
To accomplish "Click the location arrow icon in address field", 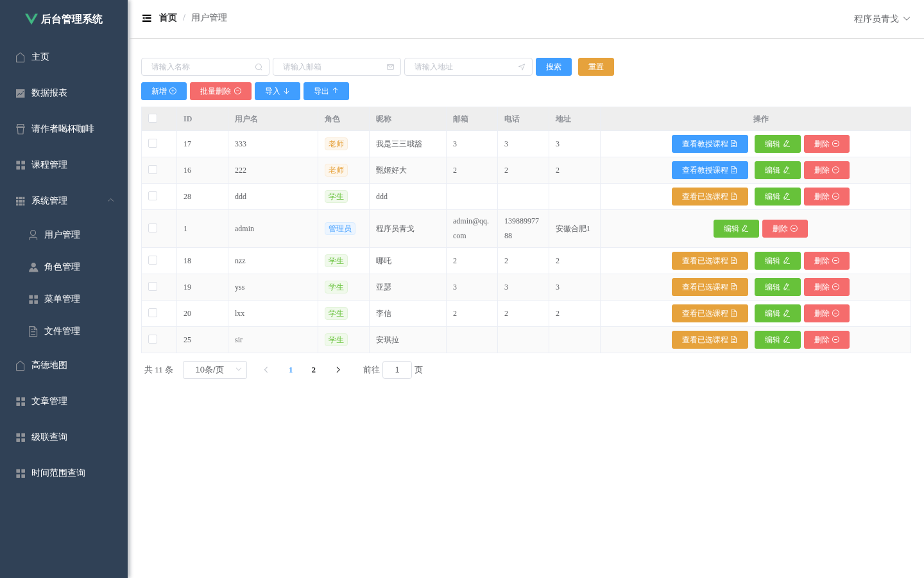I will tap(522, 67).
